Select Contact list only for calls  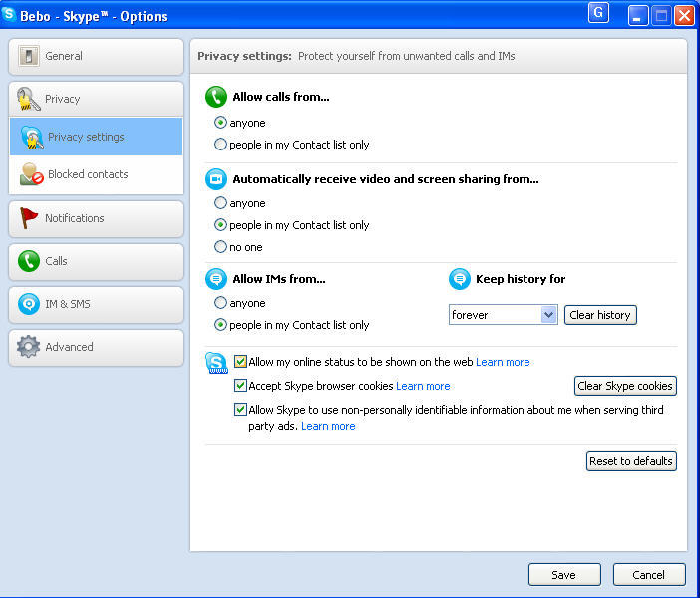coord(220,145)
